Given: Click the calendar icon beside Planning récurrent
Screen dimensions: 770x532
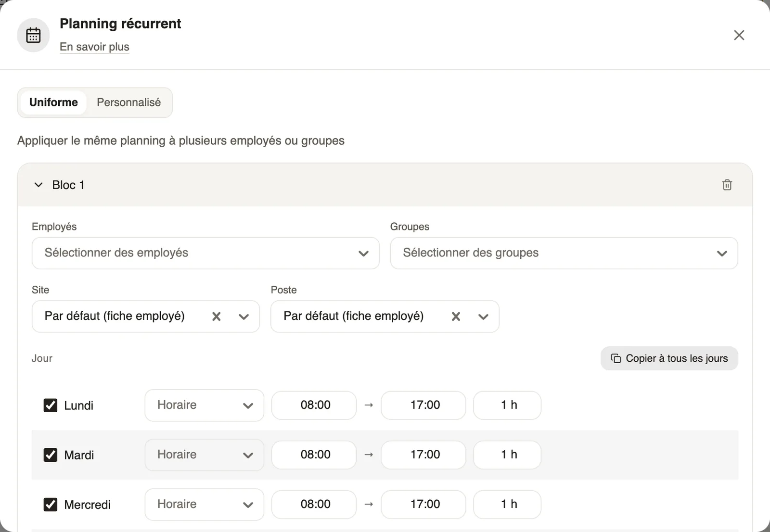Looking at the screenshot, I should click(x=33, y=35).
